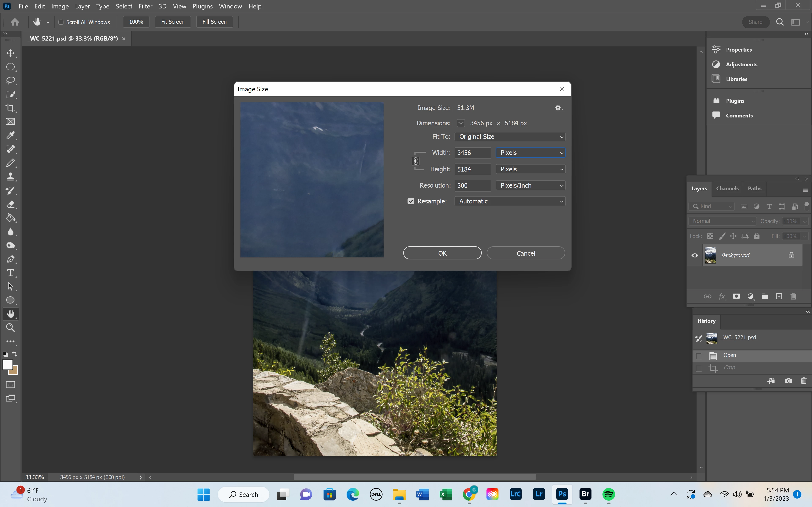Select the Horizontal Type tool
812x507 pixels.
tap(10, 273)
